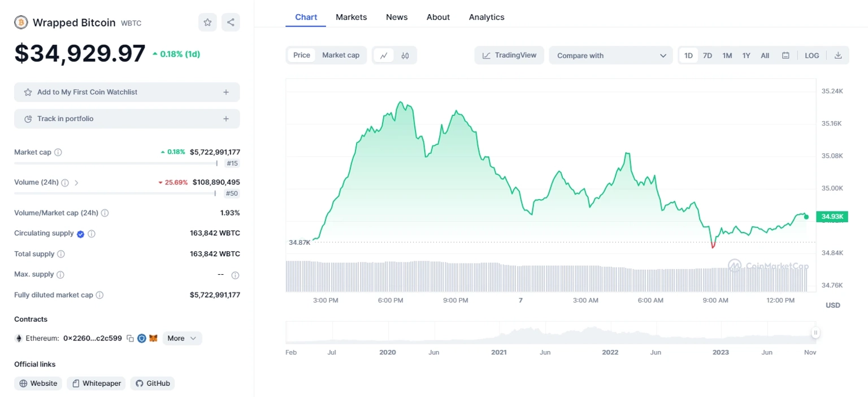Image resolution: width=868 pixels, height=397 pixels.
Task: Click the #50 volume rank badge
Action: [232, 193]
